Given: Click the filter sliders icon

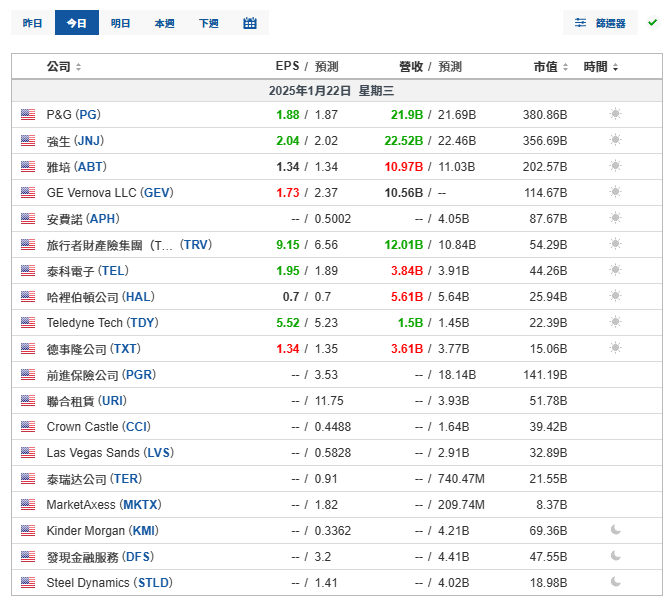Looking at the screenshot, I should (x=580, y=23).
